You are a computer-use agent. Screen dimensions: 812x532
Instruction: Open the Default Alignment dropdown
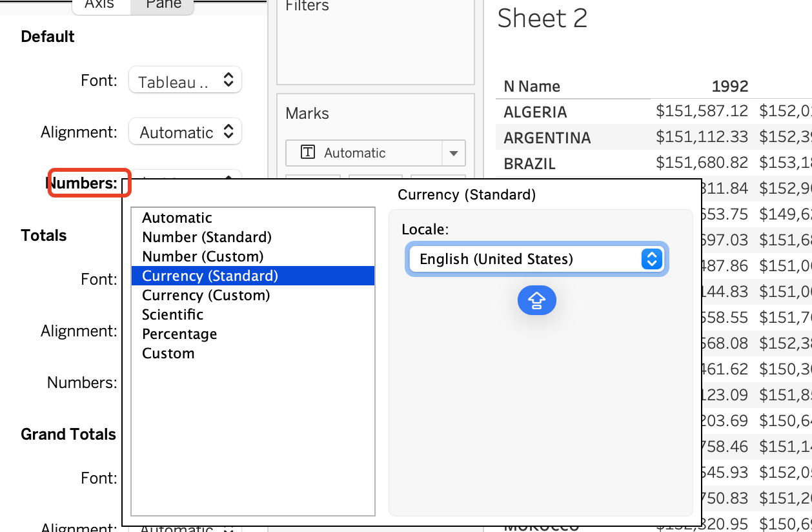point(185,132)
